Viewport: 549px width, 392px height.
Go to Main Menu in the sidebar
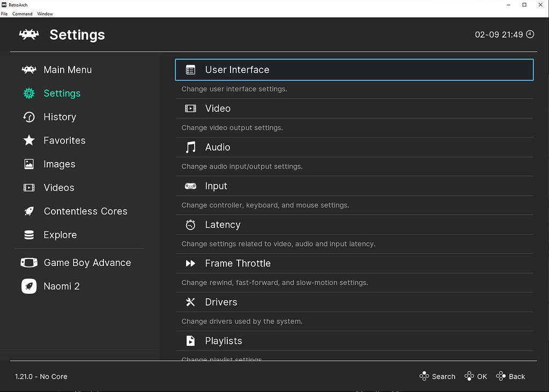(68, 70)
